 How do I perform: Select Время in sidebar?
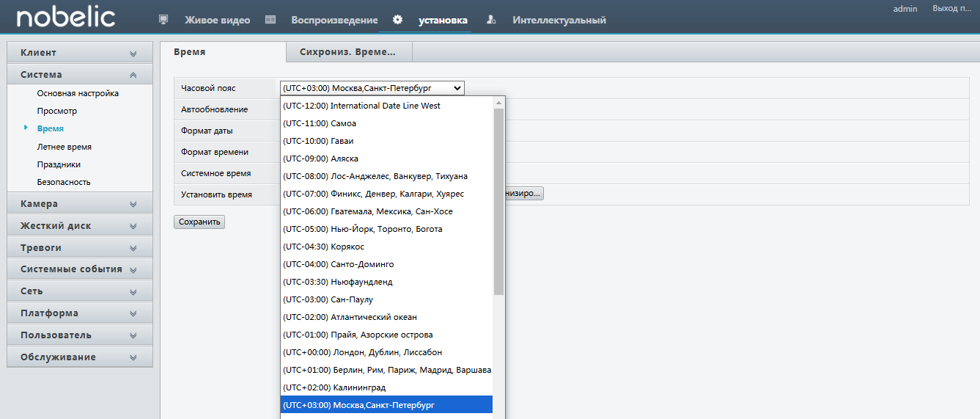[x=51, y=128]
